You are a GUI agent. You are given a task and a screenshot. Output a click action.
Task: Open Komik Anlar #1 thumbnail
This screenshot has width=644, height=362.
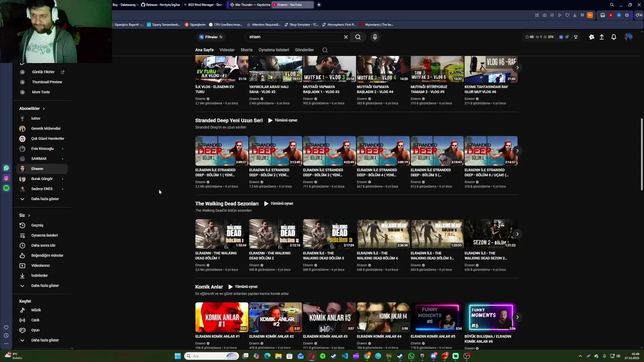pyautogui.click(x=221, y=317)
